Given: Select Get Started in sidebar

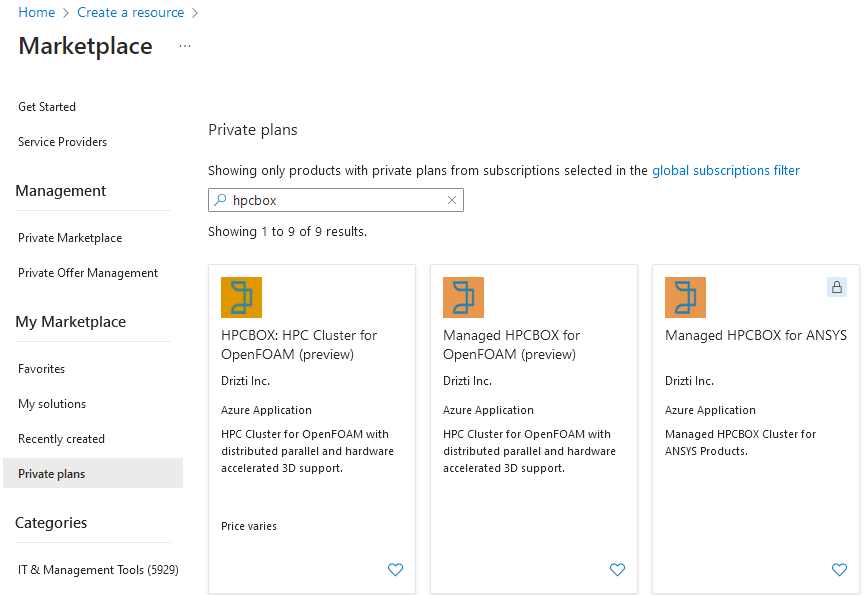Looking at the screenshot, I should tap(47, 107).
